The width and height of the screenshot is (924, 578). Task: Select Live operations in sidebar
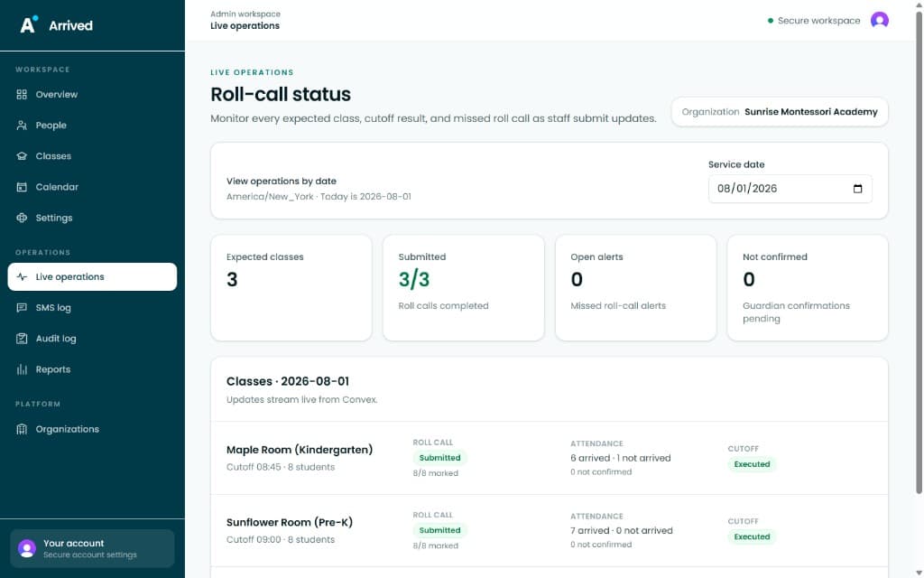click(x=92, y=276)
